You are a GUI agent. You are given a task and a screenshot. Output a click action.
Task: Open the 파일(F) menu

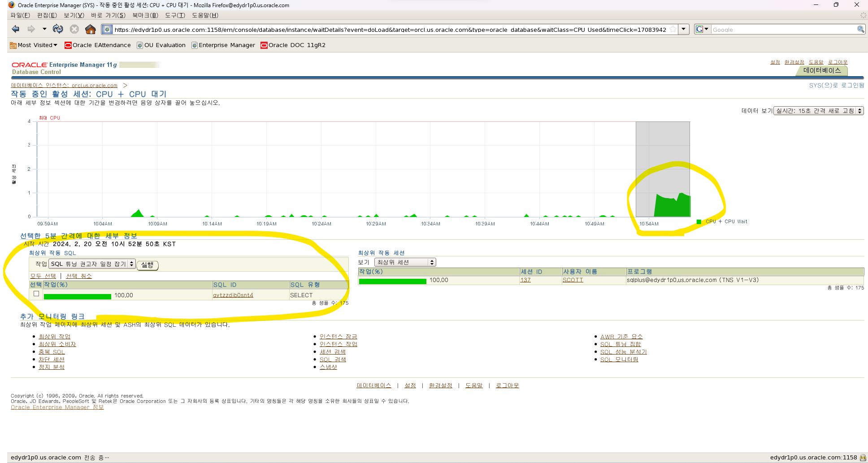coord(20,15)
